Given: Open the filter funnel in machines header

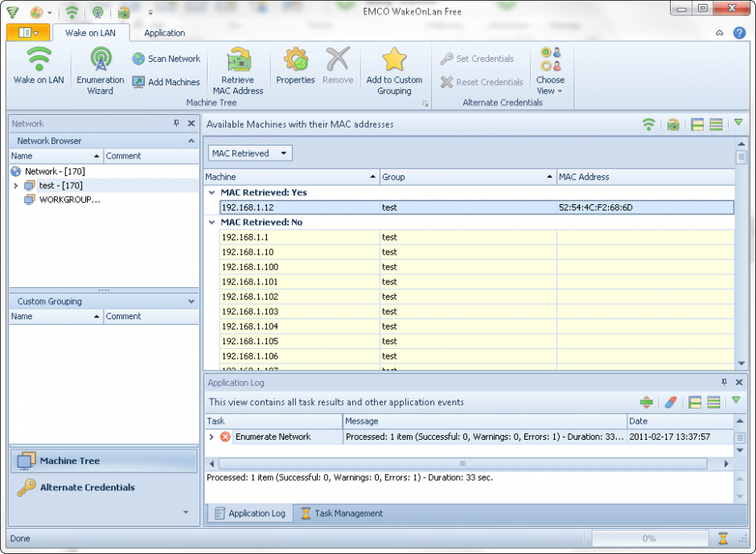Looking at the screenshot, I should (x=738, y=123).
